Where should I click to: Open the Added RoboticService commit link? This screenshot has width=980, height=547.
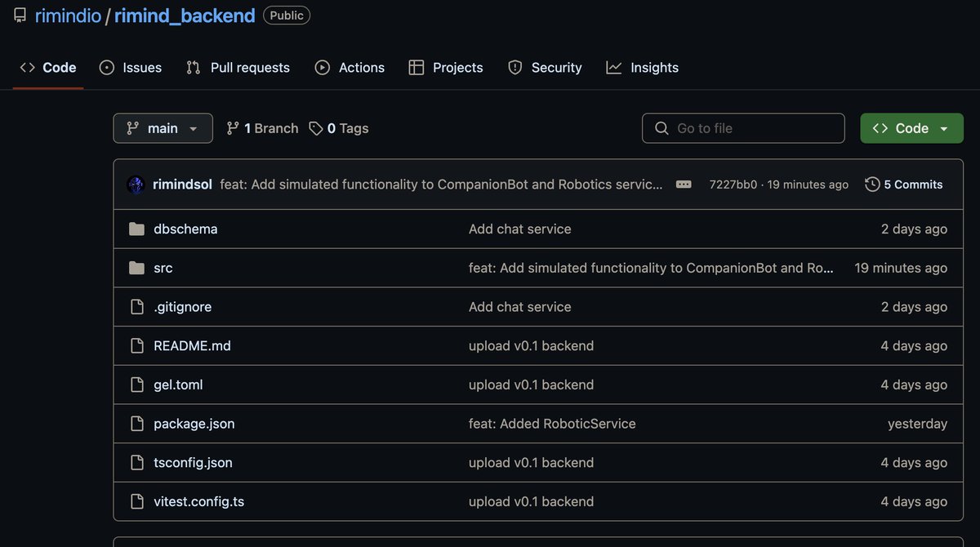coord(552,424)
